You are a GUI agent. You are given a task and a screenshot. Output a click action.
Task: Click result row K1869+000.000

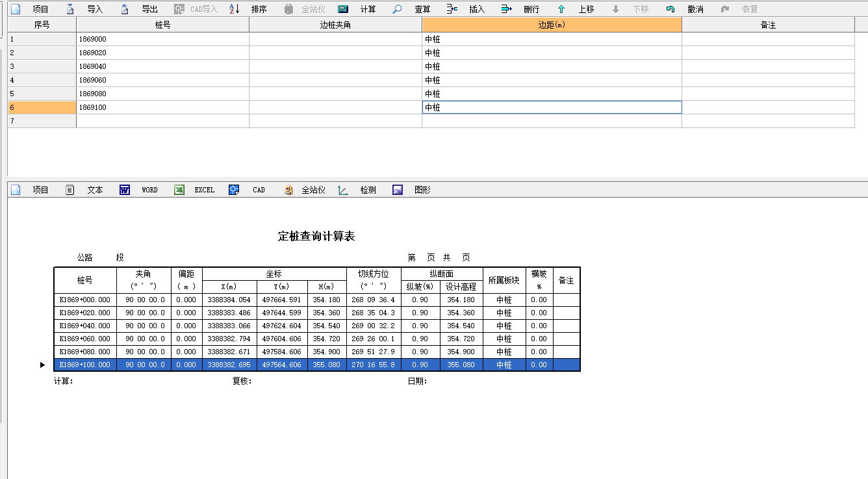(x=317, y=300)
